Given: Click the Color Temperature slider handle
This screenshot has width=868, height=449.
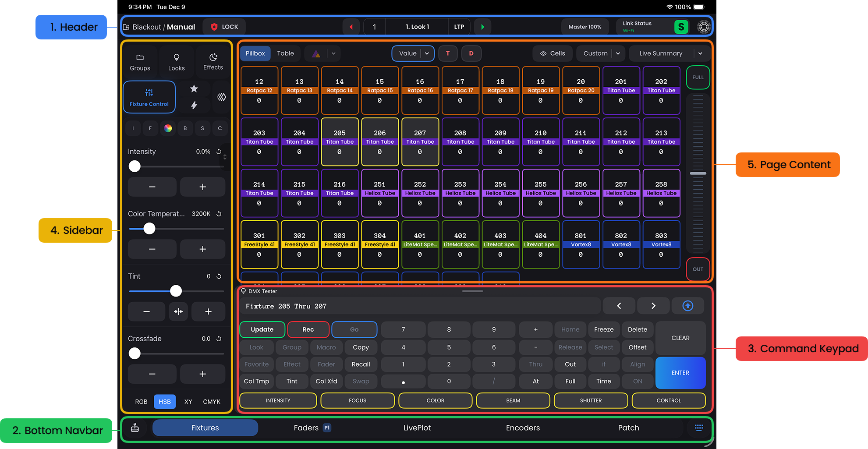Looking at the screenshot, I should click(x=149, y=229).
